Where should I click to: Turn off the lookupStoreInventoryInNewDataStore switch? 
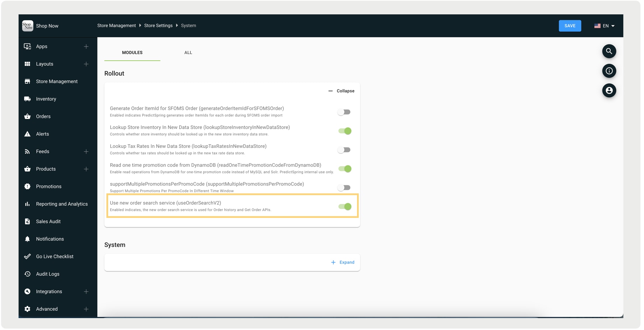(345, 131)
